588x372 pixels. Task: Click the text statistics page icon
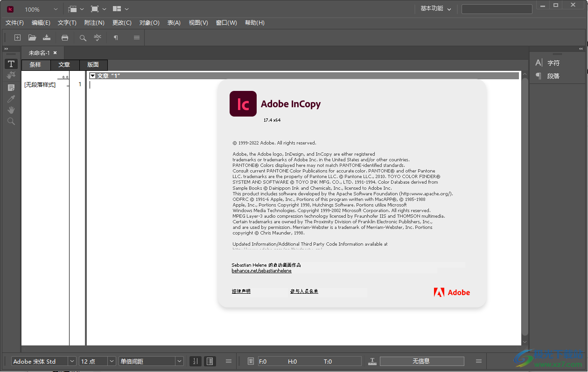pos(251,361)
